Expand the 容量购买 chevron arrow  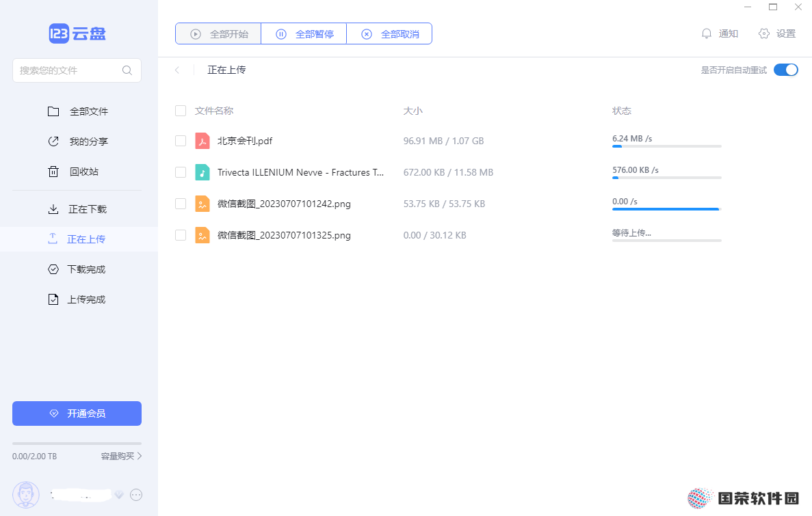(140, 456)
